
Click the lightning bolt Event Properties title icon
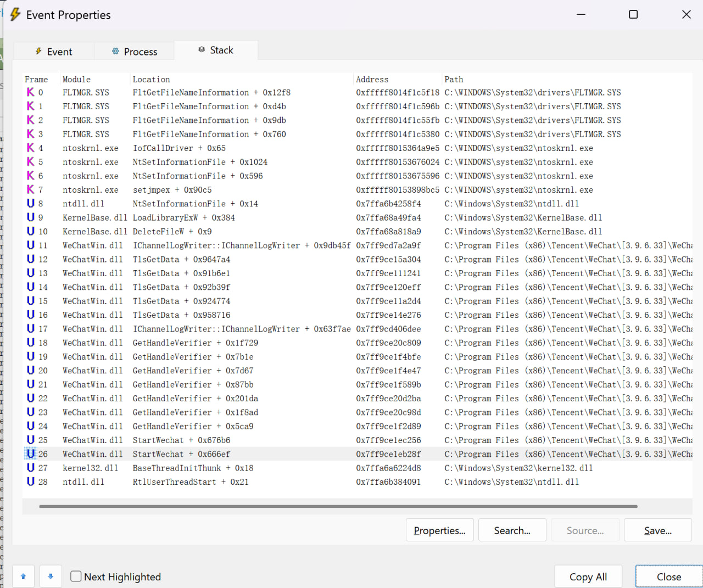pyautogui.click(x=15, y=15)
